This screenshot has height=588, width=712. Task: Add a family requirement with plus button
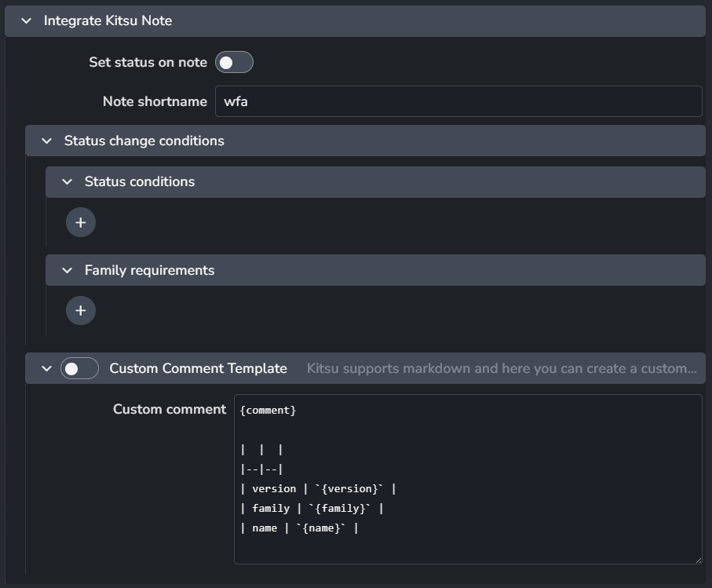pos(80,311)
